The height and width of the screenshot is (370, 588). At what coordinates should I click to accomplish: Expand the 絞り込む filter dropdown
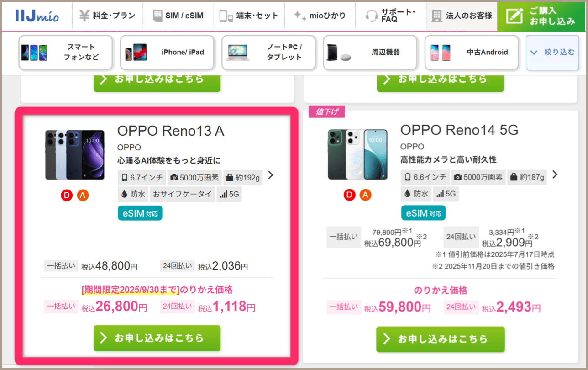[552, 53]
